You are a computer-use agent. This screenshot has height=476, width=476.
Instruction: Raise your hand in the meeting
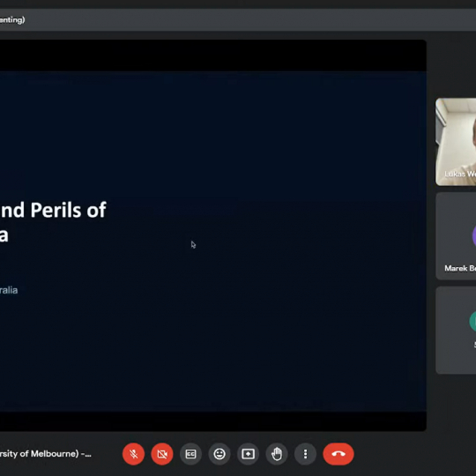[x=277, y=454]
